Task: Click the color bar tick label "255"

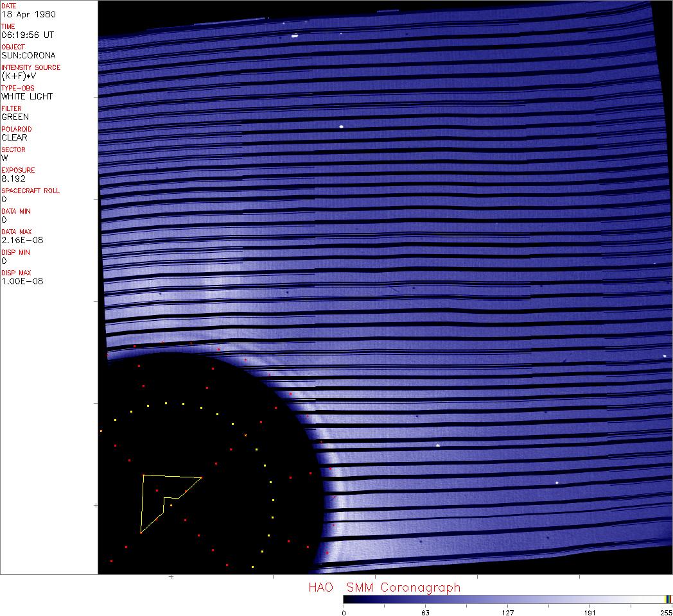Action: (x=666, y=613)
